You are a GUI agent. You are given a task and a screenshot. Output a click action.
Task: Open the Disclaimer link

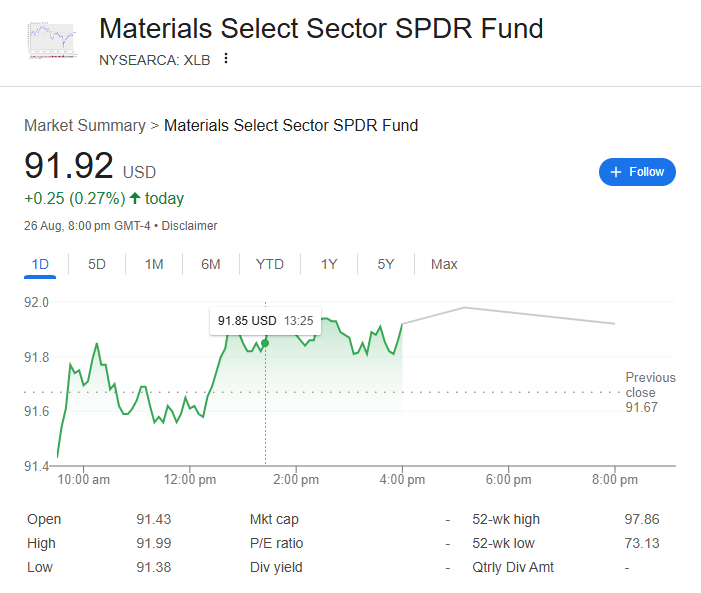(x=189, y=226)
